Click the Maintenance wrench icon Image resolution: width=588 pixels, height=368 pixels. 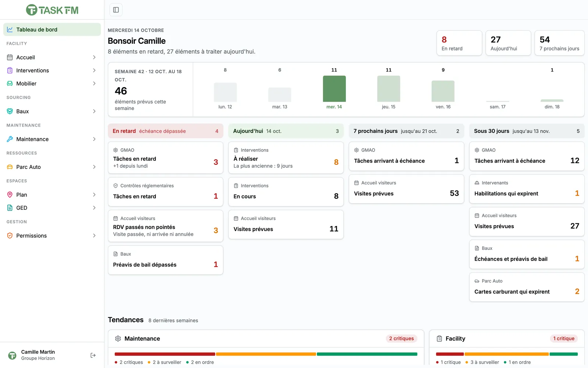[x=10, y=139]
